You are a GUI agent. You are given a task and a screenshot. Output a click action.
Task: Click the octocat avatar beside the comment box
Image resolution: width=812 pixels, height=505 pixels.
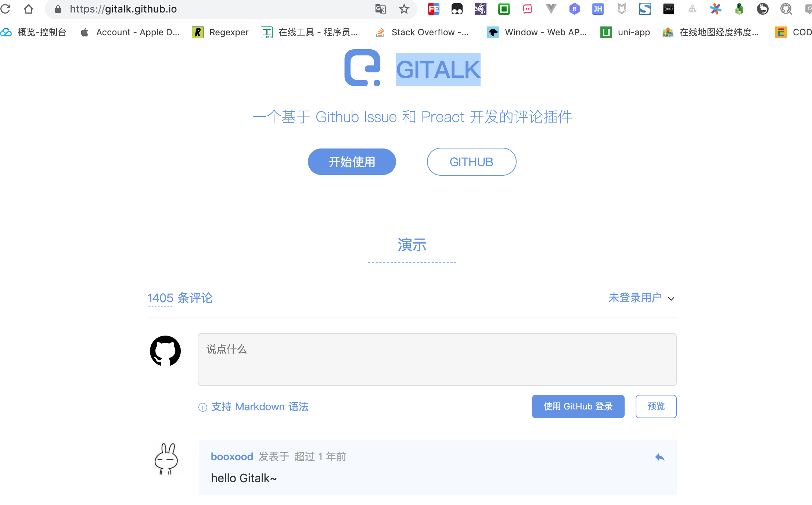click(x=165, y=351)
